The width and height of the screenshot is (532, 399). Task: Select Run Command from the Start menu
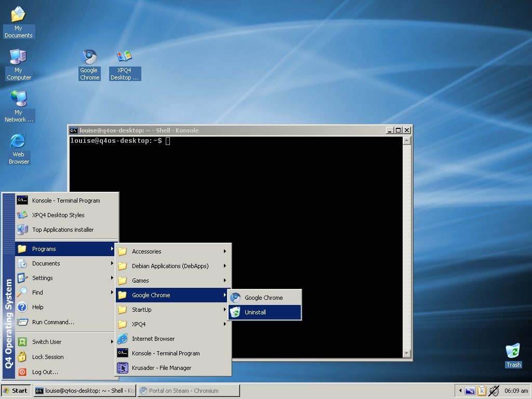(x=65, y=322)
